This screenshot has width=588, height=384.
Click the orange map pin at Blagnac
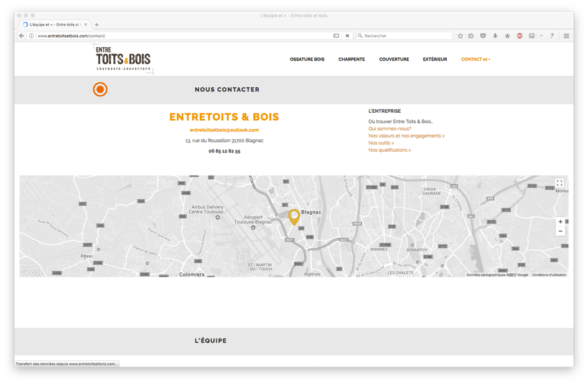[x=294, y=217]
